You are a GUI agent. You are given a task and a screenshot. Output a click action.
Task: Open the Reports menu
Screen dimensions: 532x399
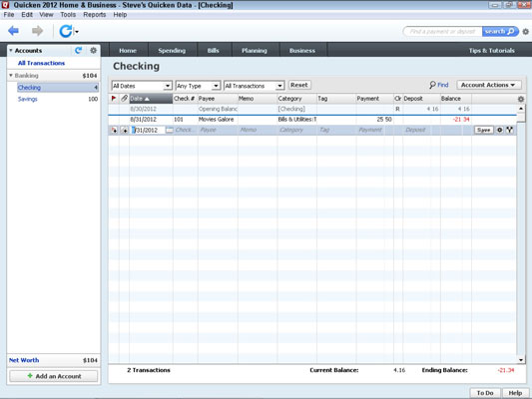pos(95,15)
